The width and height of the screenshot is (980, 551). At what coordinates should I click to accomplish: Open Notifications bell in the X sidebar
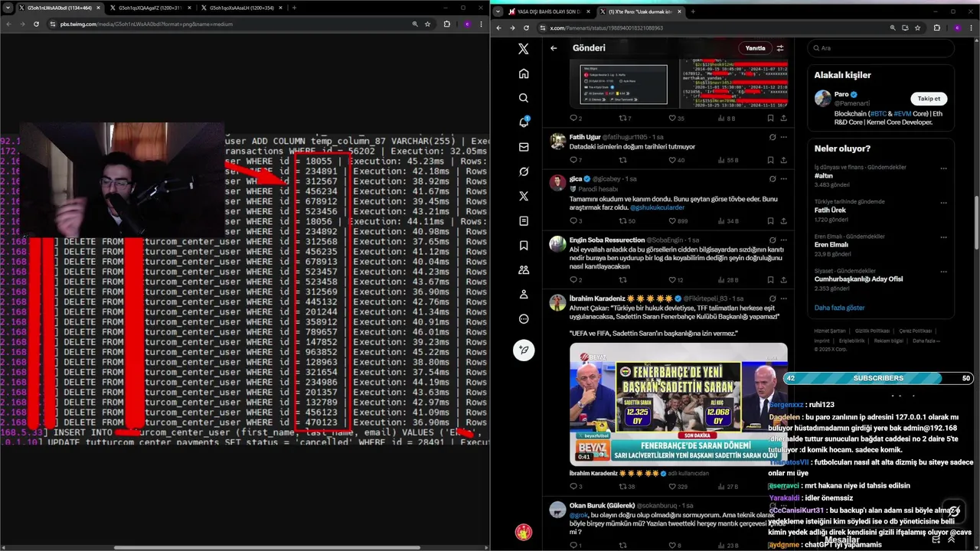point(524,122)
